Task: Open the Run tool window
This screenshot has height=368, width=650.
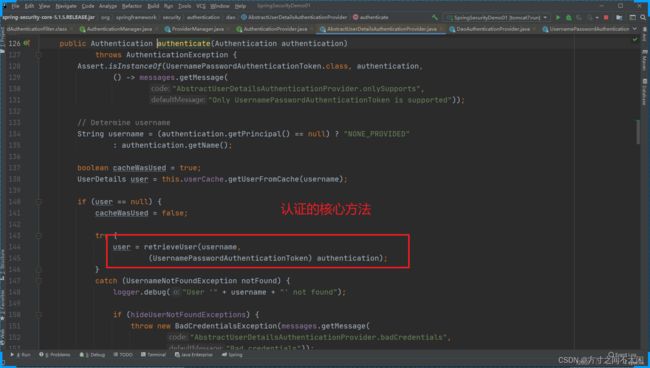Action: [20, 355]
